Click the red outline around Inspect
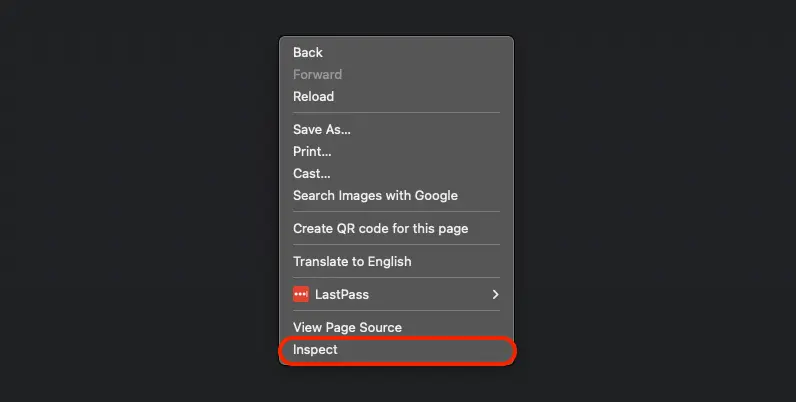The width and height of the screenshot is (796, 402). pyautogui.click(x=516, y=351)
